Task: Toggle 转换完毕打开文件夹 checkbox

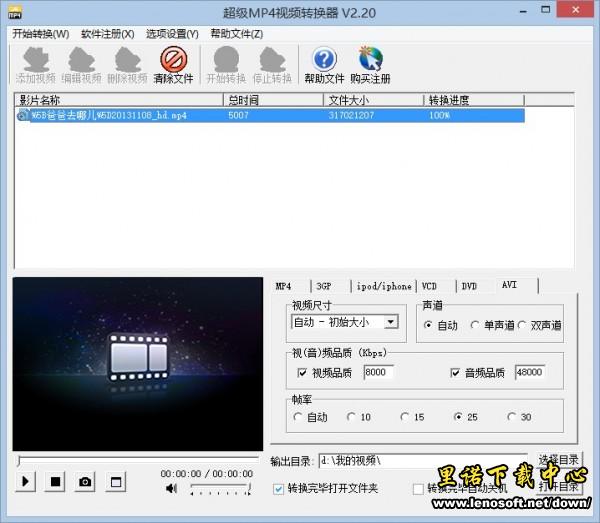Action: point(279,489)
